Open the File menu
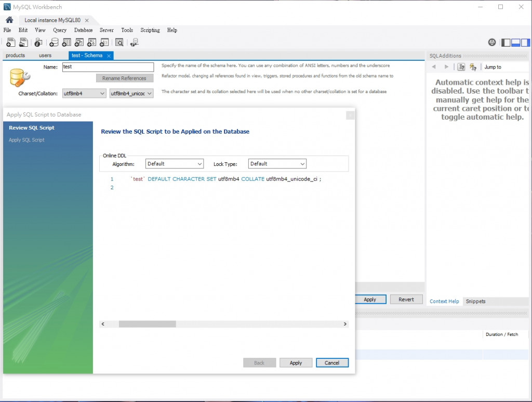532x402 pixels. tap(7, 30)
